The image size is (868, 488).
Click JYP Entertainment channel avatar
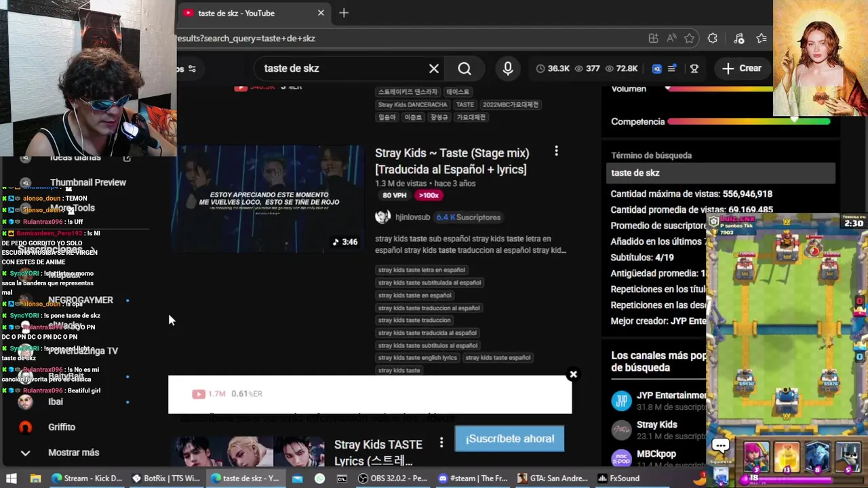pos(621,401)
